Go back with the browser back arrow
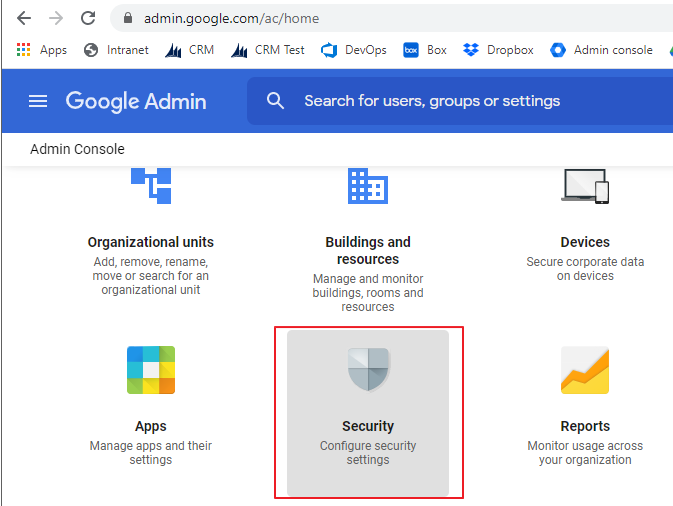673x506 pixels. 24,18
